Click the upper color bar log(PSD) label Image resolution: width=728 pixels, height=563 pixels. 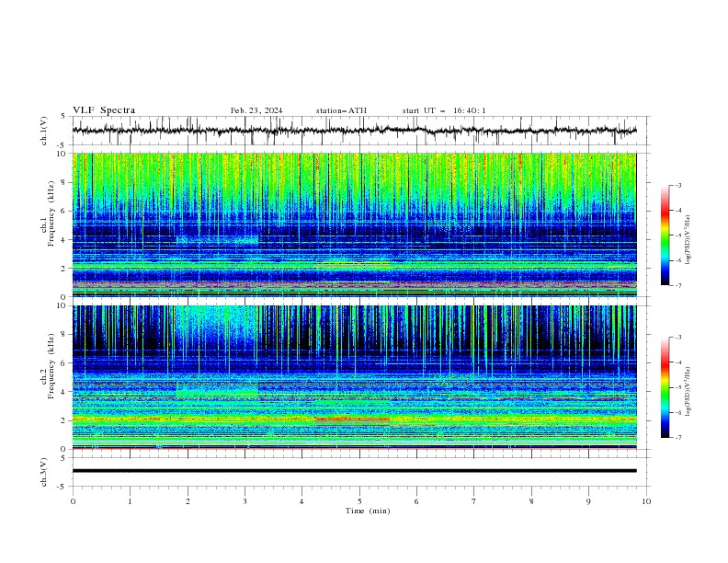click(688, 240)
